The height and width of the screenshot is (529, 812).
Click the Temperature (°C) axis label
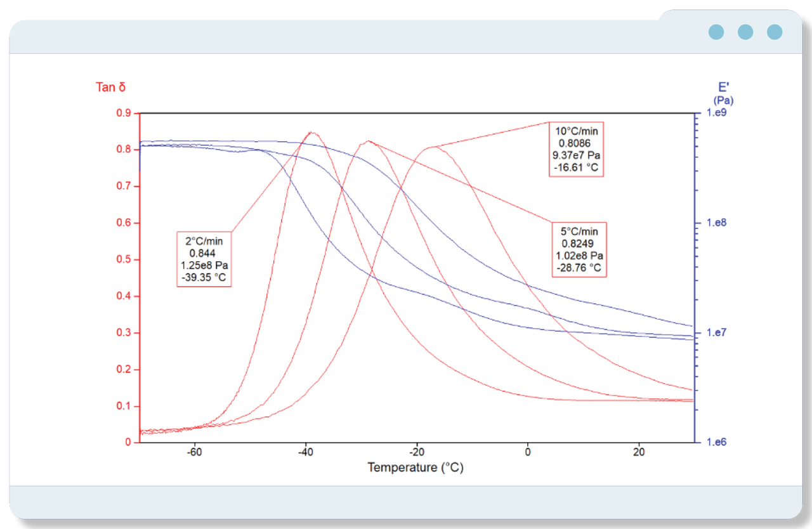(x=415, y=467)
